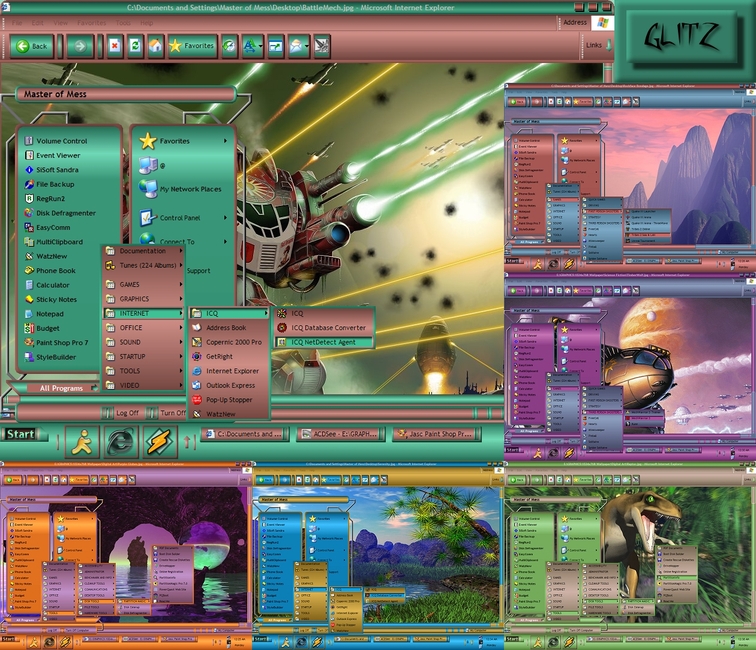
Task: Click the Forward arrow toolbar button
Action: [x=80, y=46]
